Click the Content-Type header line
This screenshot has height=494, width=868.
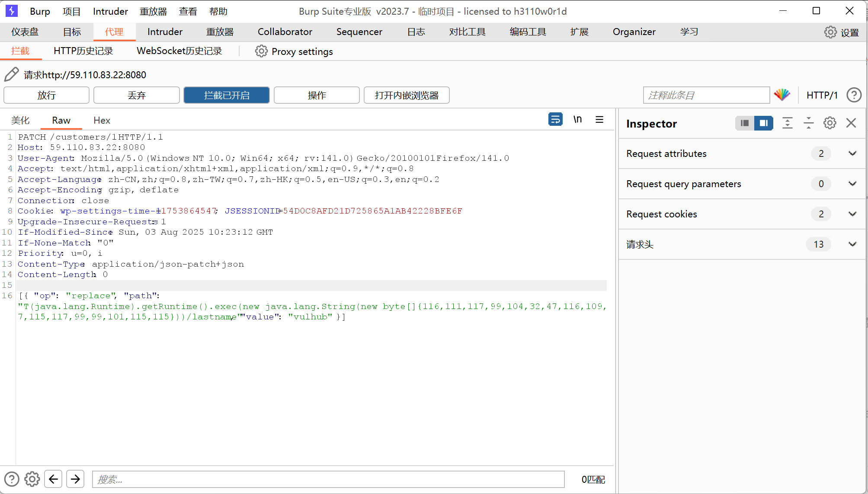pos(131,264)
